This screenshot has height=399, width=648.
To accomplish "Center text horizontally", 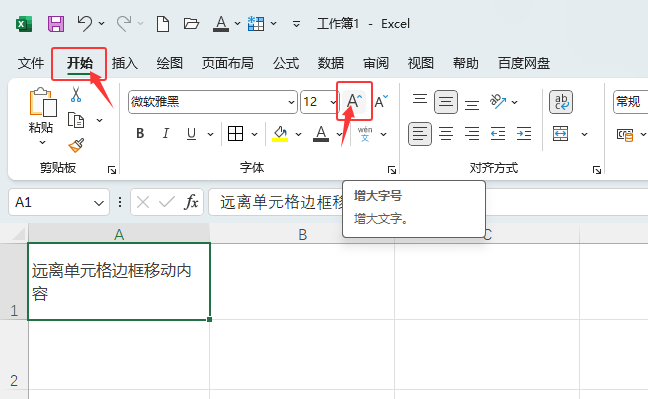I will (x=446, y=134).
